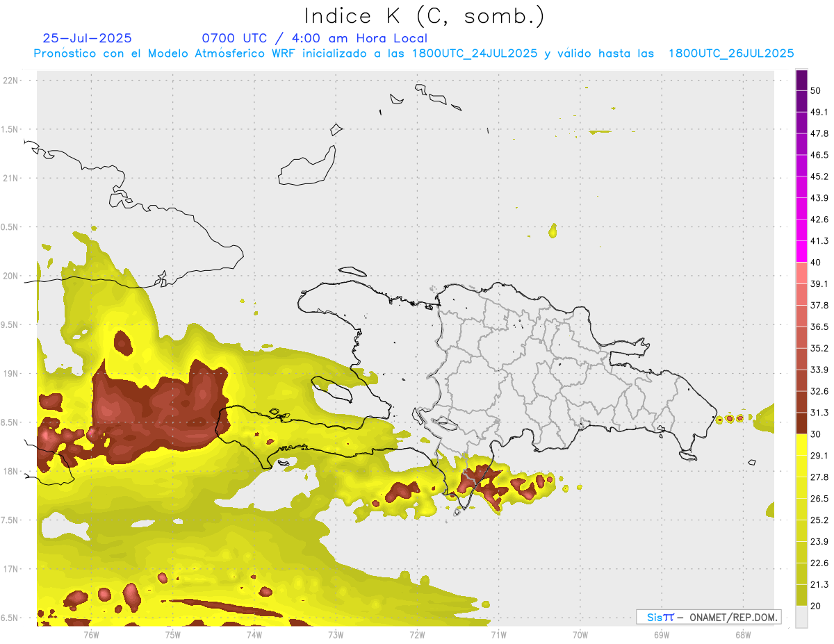
Task: Pick the bright yellow swatch between 29.1 and 30
Action: tap(801, 445)
